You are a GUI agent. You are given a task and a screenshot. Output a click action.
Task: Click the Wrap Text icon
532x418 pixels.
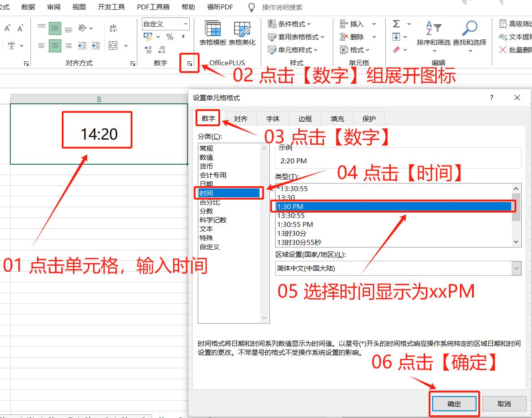pos(113,28)
